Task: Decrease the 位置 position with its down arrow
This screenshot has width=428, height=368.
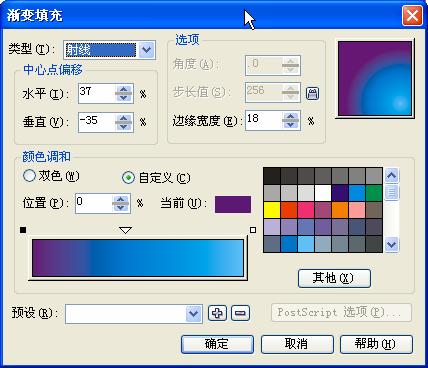Action: click(x=121, y=207)
